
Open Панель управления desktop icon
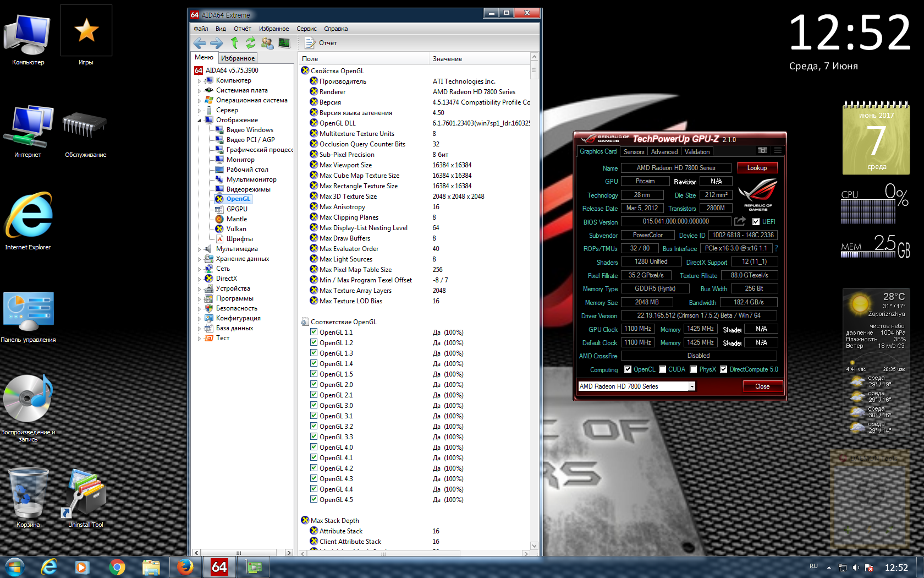[28, 317]
